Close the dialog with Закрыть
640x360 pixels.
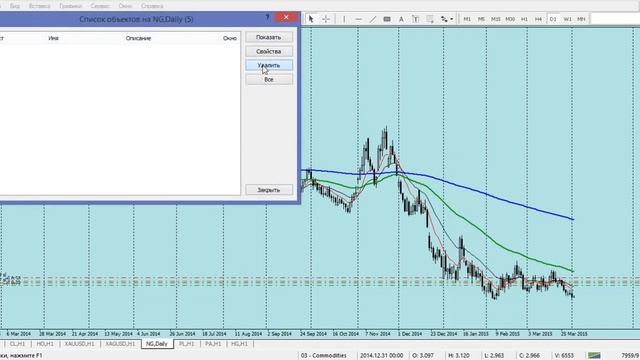(x=269, y=190)
